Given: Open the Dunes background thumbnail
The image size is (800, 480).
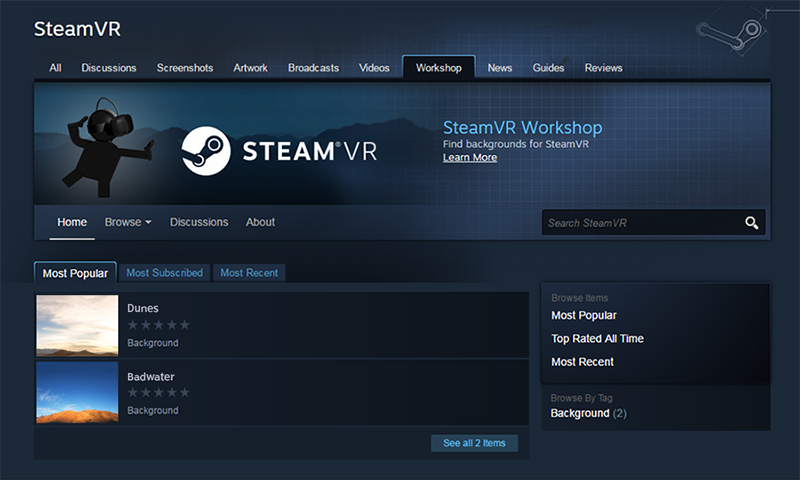Looking at the screenshot, I should coord(77,325).
